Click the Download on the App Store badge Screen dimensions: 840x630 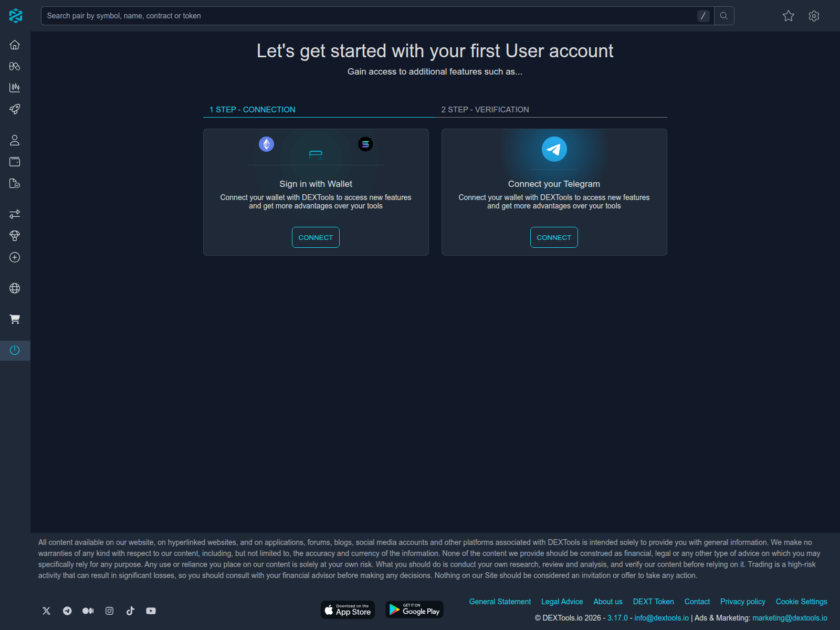pyautogui.click(x=348, y=610)
